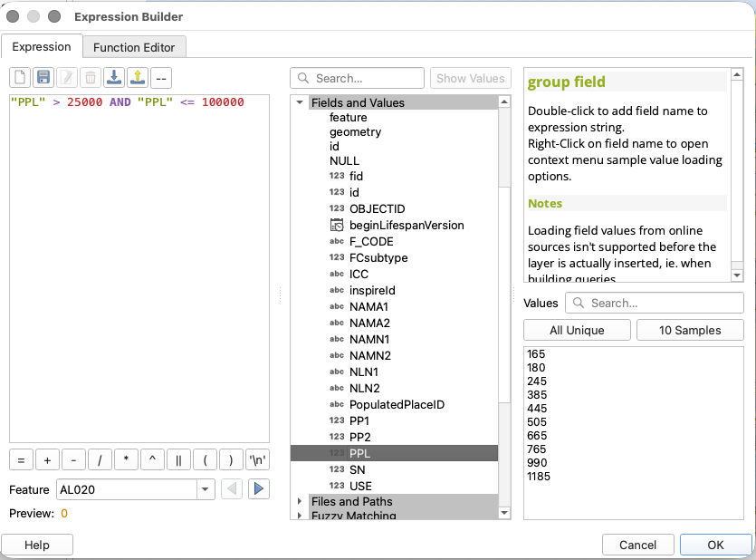Viewport: 756px width, 560px height.
Task: Click the save expression floppy disk icon
Action: [43, 78]
